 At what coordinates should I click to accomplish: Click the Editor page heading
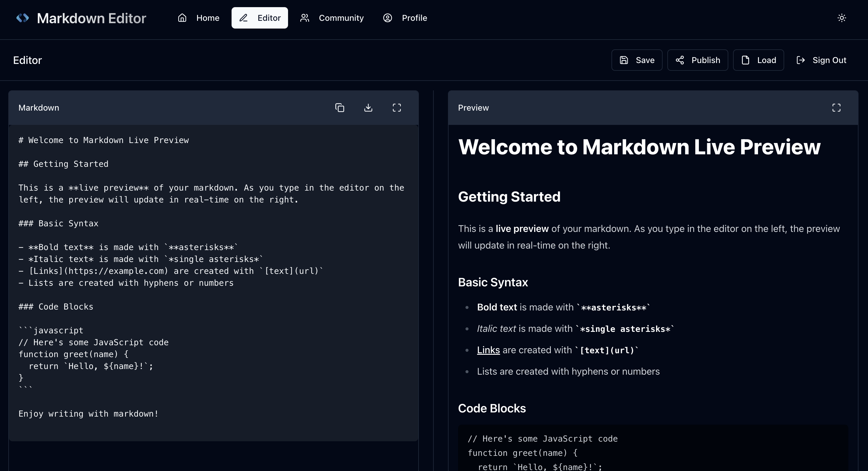pyautogui.click(x=27, y=60)
